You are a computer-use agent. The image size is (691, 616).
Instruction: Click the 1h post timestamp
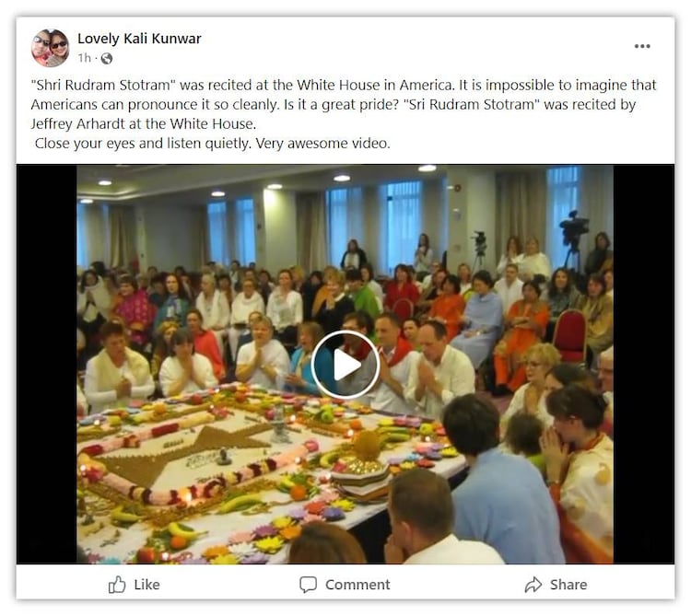pos(84,58)
